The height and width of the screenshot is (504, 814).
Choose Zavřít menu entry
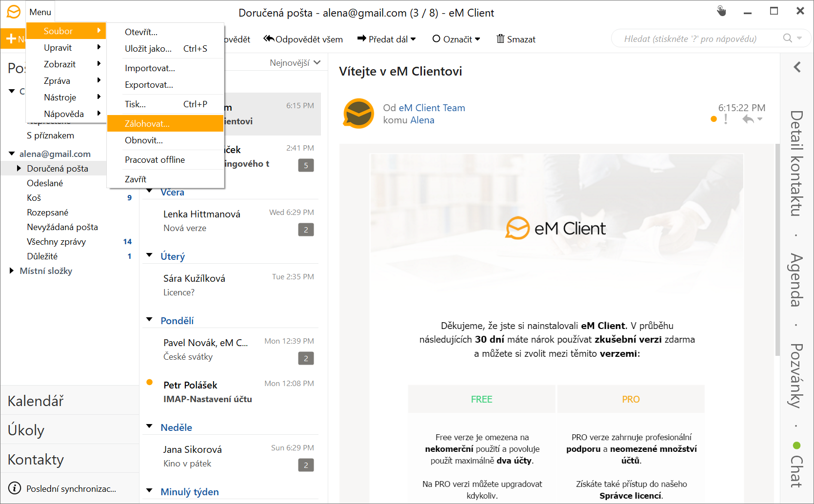point(165,179)
